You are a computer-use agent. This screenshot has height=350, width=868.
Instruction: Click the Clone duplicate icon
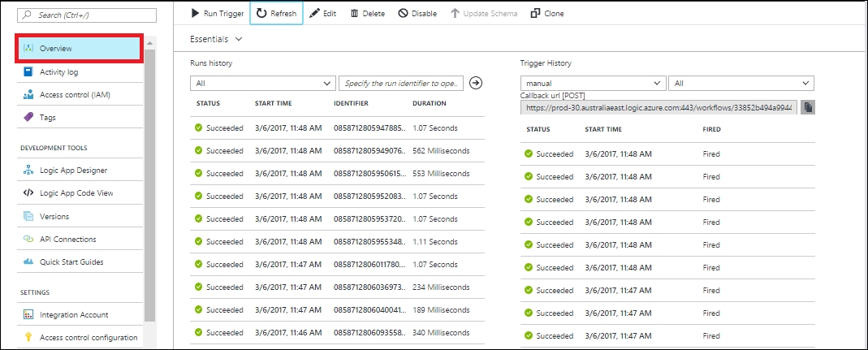(535, 13)
